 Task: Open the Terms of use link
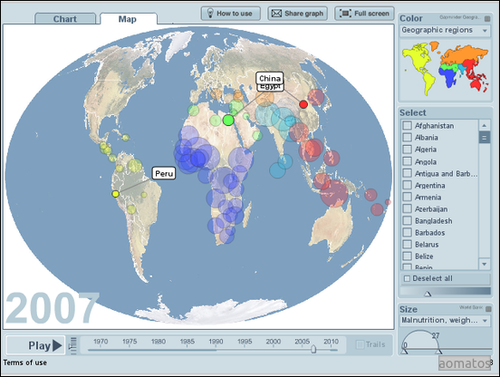point(25,363)
